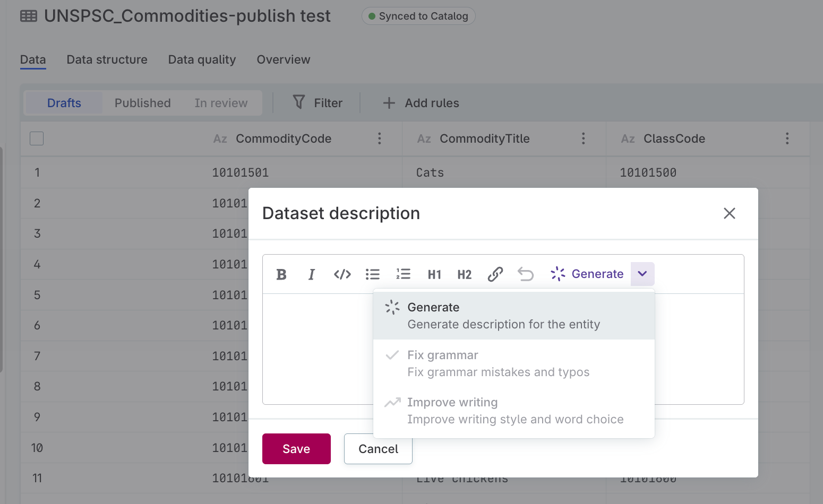The width and height of the screenshot is (823, 504).
Task: Insert a hyperlink with link icon
Action: coord(495,274)
